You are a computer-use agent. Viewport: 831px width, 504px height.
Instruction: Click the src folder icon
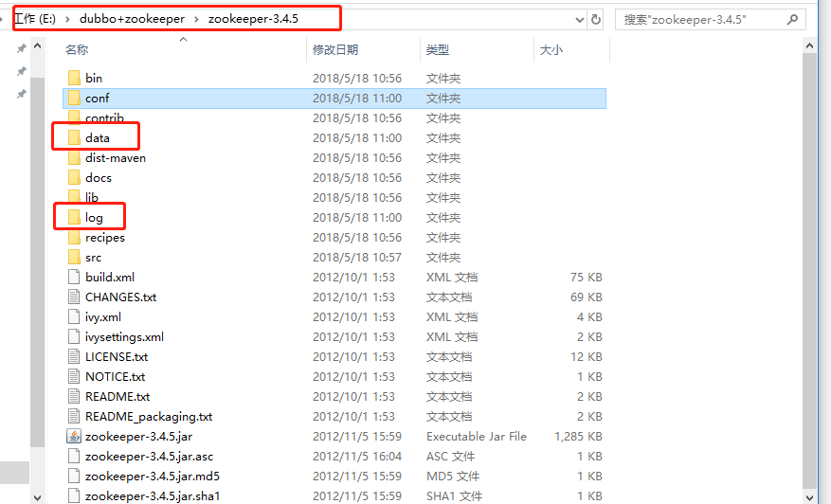(x=74, y=257)
